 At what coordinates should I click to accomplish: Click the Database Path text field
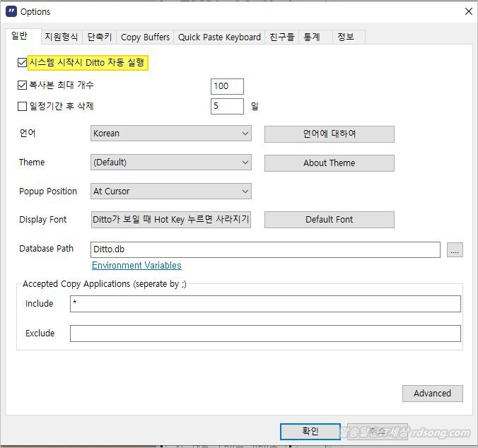tap(265, 249)
